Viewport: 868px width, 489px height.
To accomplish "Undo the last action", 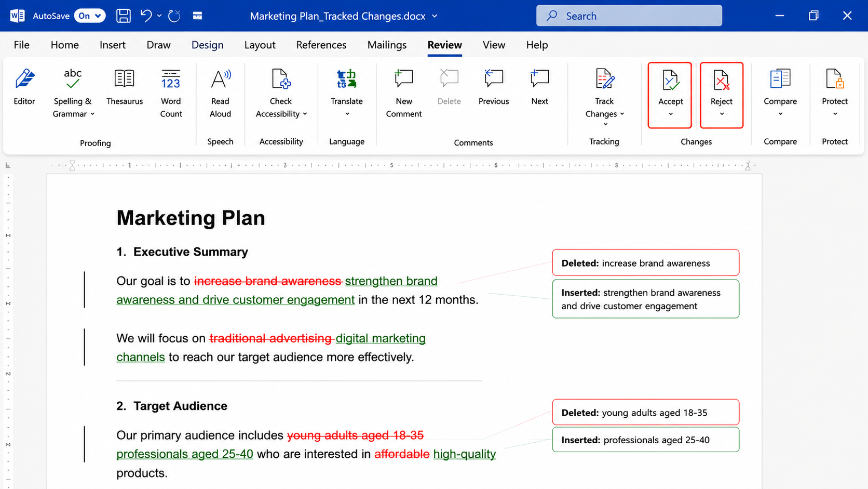I will click(x=146, y=16).
